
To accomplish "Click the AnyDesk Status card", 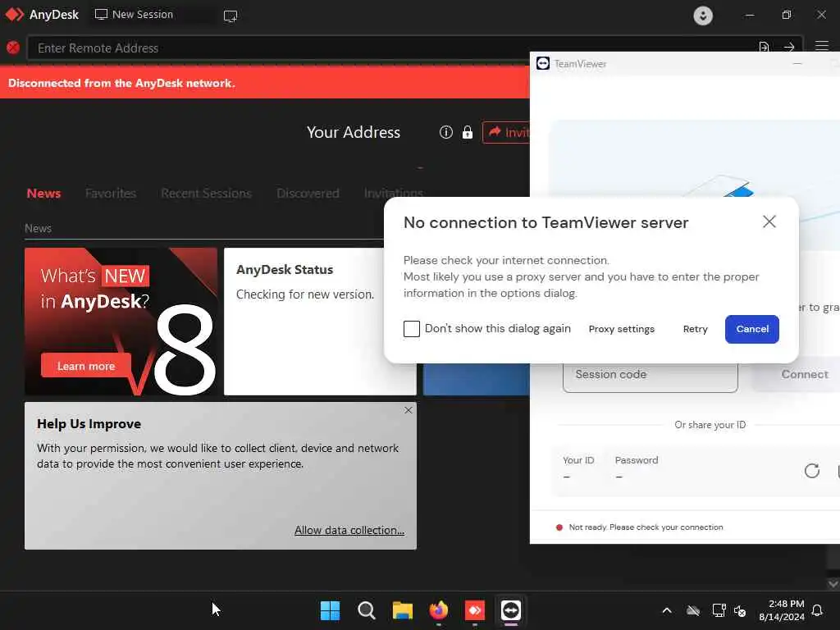I will point(319,321).
